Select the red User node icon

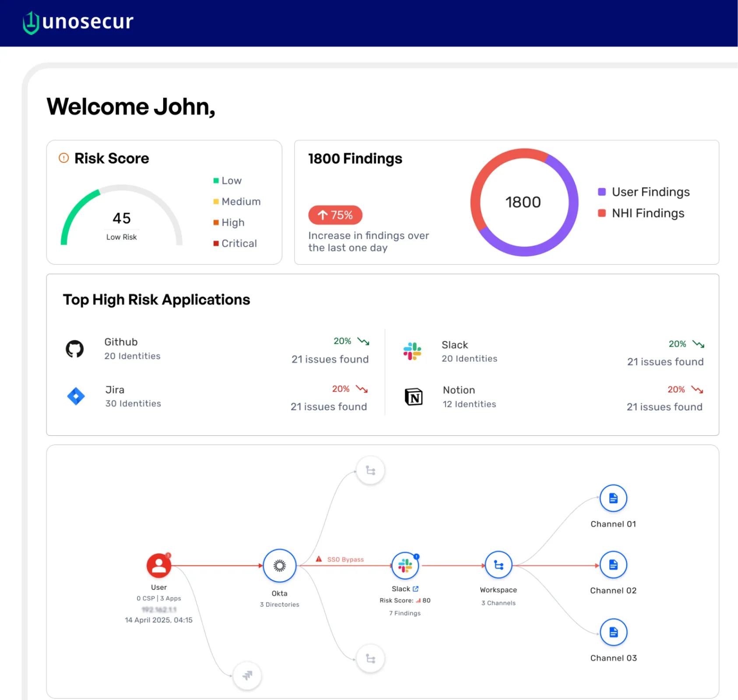pyautogui.click(x=158, y=566)
